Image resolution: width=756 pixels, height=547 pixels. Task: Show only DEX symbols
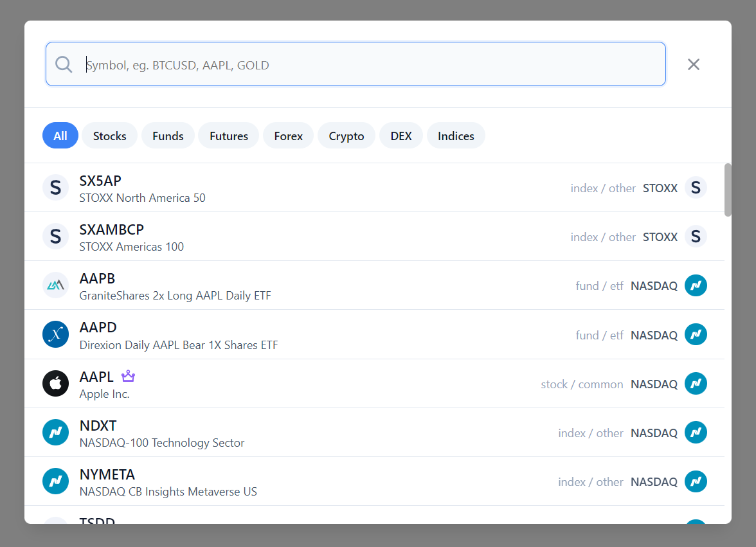pos(401,136)
